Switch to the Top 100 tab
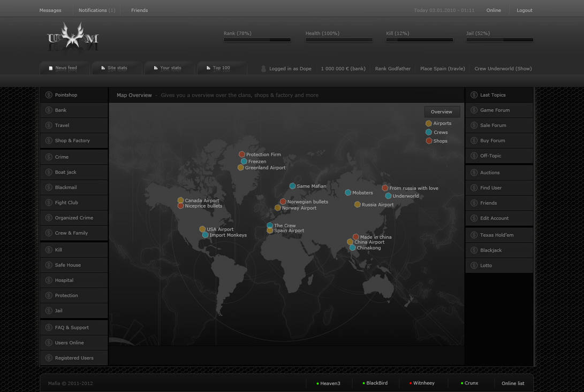Image resolution: width=584 pixels, height=392 pixels. click(x=219, y=68)
